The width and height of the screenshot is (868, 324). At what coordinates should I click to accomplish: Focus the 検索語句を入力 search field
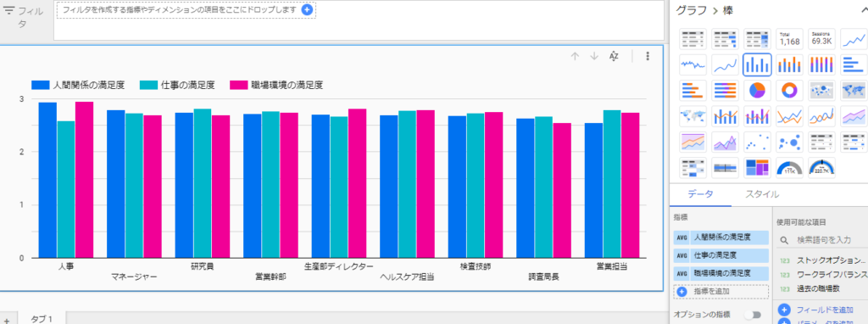824,240
